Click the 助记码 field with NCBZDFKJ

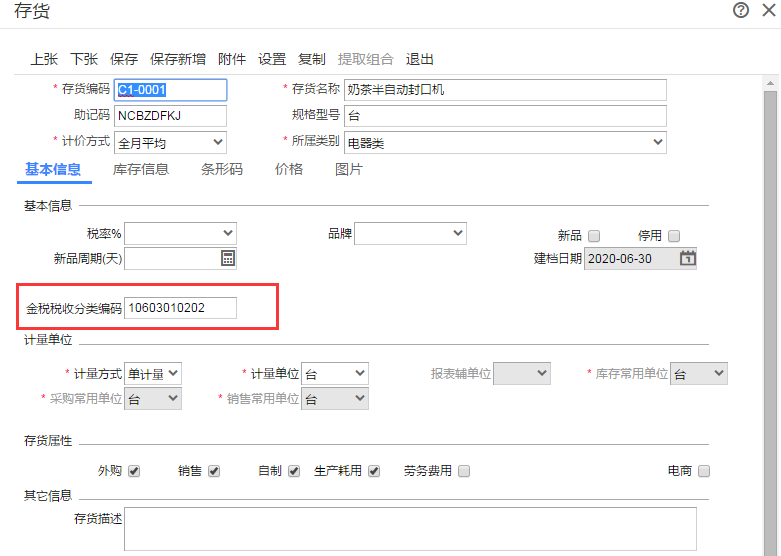point(170,116)
